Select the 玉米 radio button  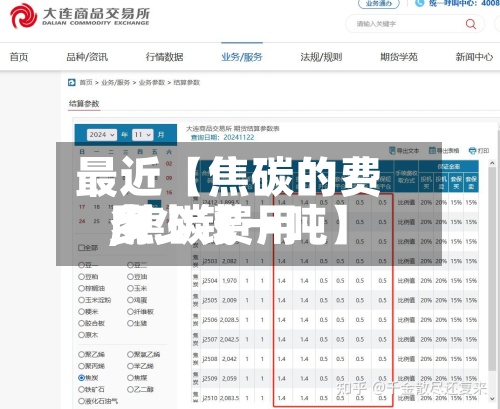[130, 288]
